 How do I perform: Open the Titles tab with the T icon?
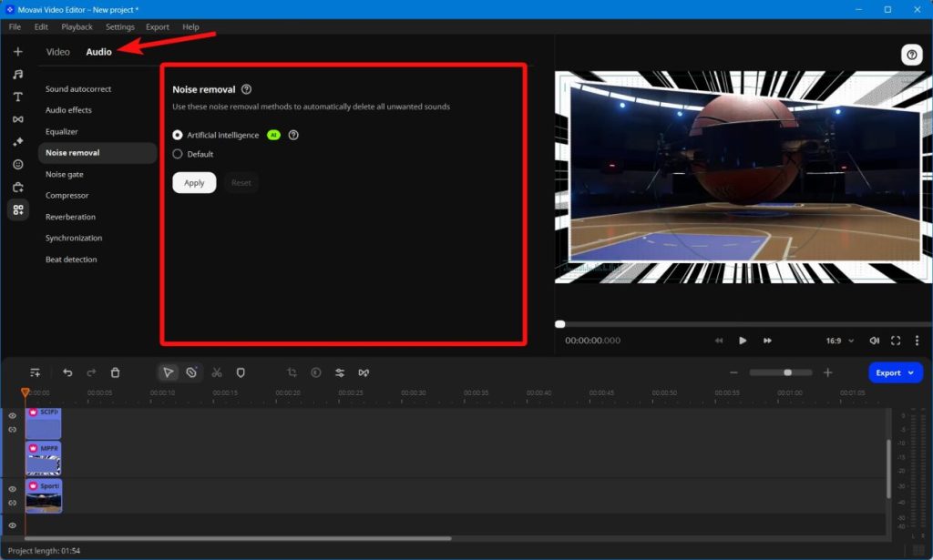(x=18, y=97)
